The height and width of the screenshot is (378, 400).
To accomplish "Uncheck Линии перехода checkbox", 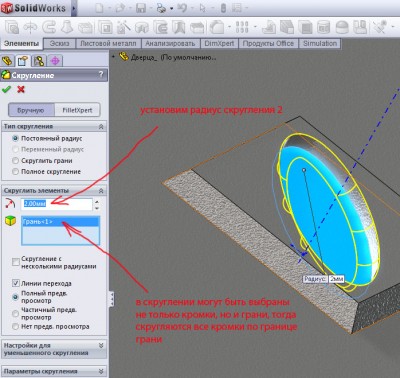I will (x=16, y=283).
